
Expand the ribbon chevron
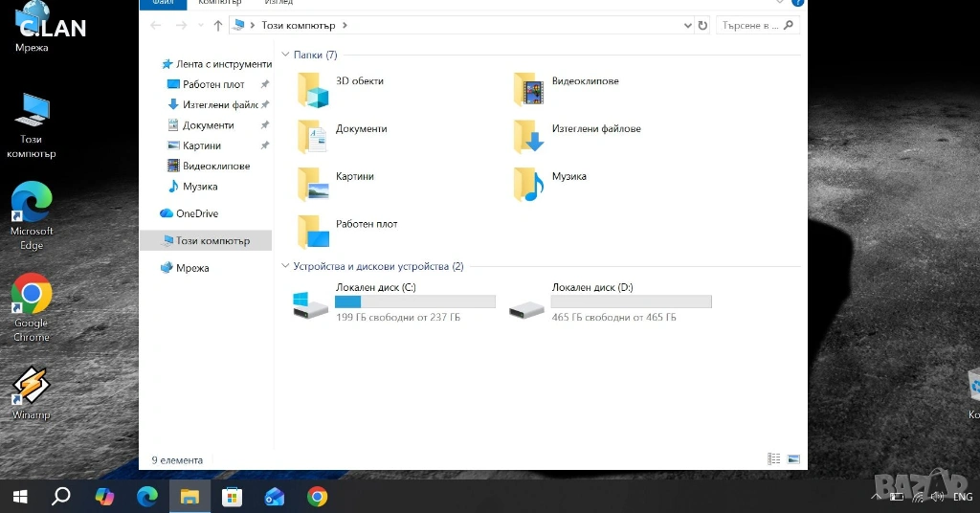[x=780, y=3]
